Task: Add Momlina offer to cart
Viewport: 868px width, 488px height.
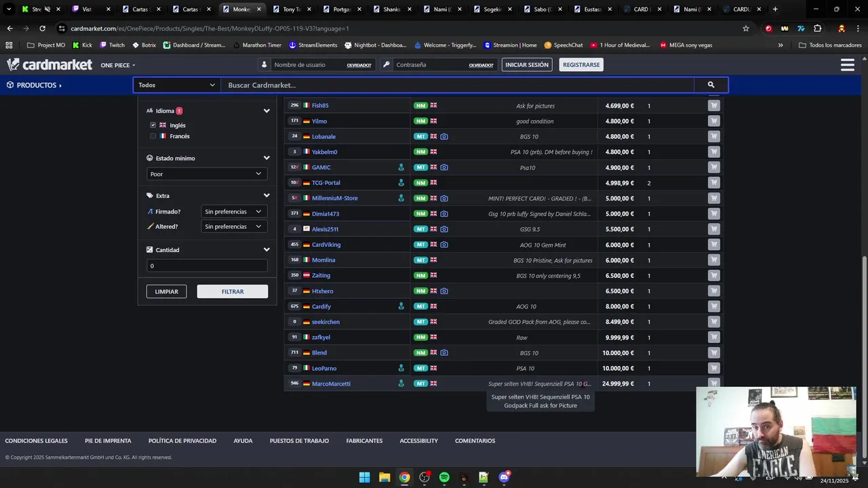Action: [713, 260]
